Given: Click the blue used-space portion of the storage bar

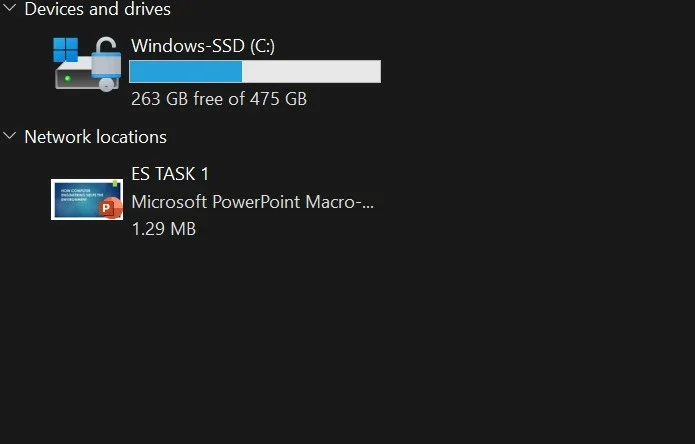Looking at the screenshot, I should click(x=186, y=71).
